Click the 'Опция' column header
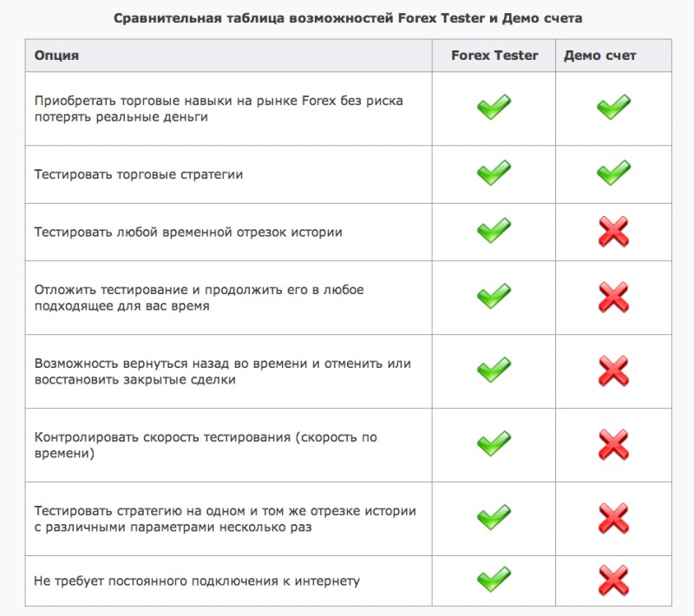 point(56,56)
